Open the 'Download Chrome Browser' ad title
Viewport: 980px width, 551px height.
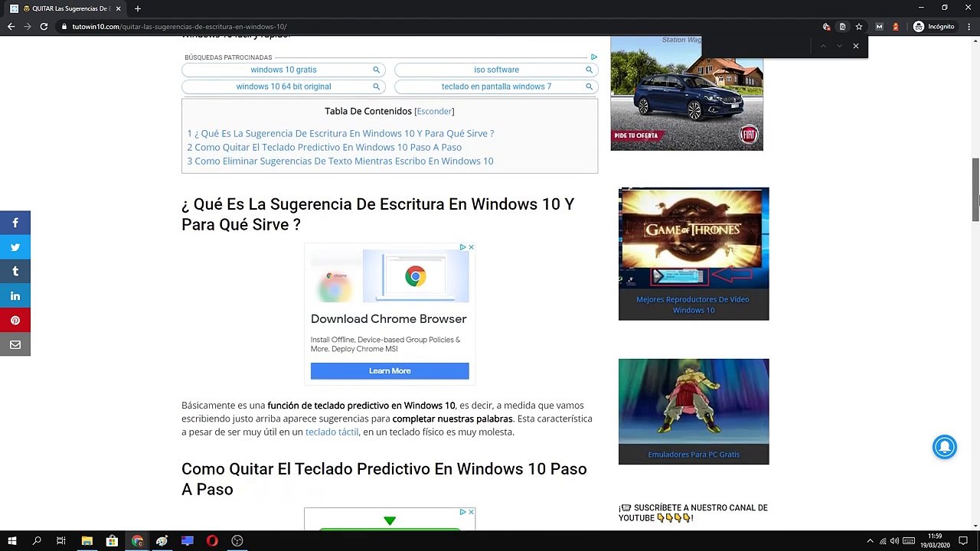click(388, 319)
